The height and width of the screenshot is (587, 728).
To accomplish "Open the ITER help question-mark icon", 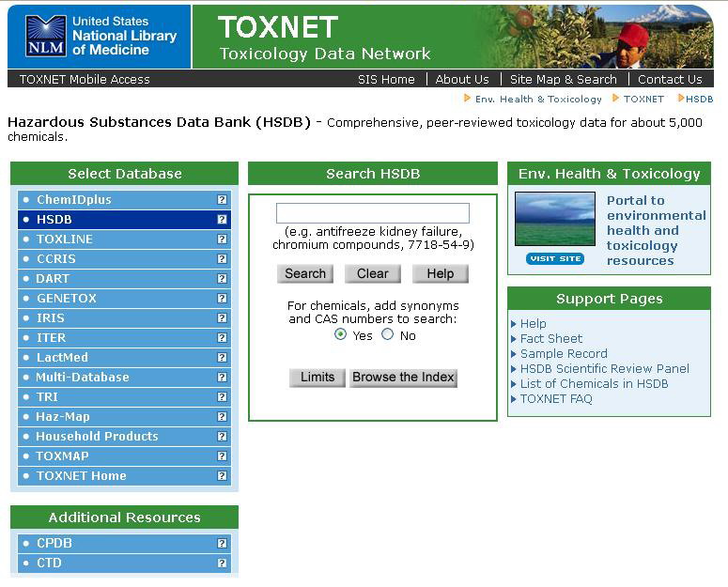I will tap(222, 338).
